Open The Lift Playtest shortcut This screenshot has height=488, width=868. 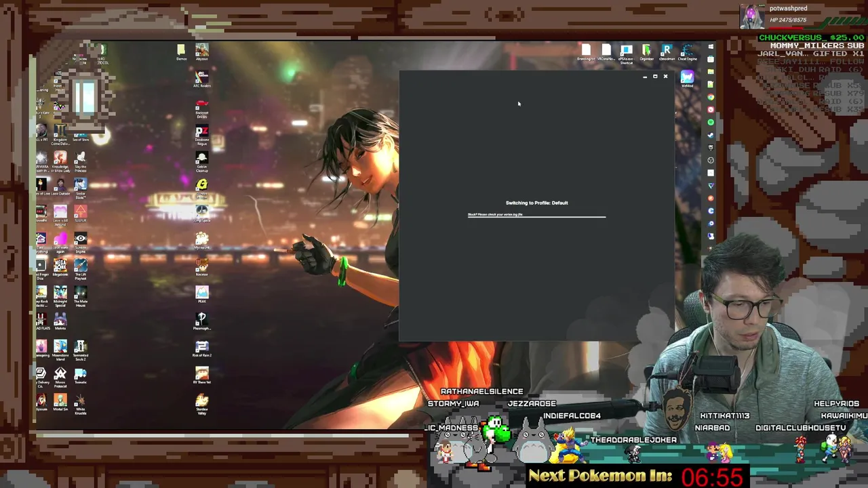pos(81,269)
